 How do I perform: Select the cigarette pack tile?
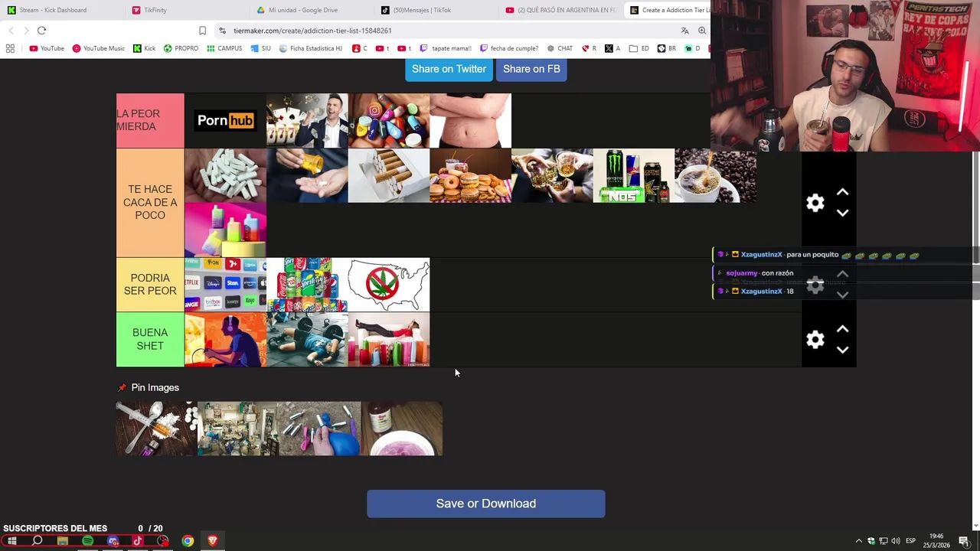(389, 176)
